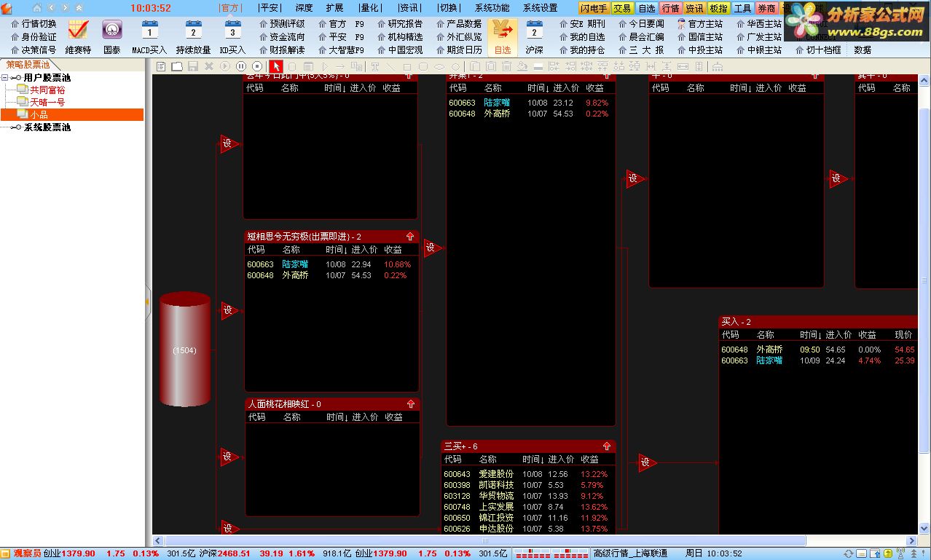Go back with the left chevron icon
Viewport: 931px width, 560px height.
click(52, 8)
